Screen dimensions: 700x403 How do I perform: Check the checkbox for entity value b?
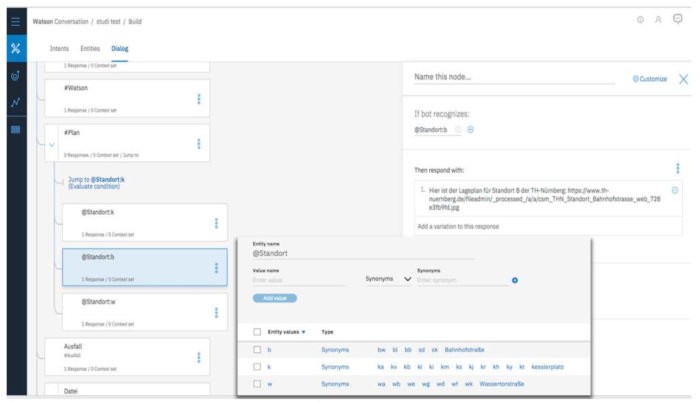(x=256, y=350)
